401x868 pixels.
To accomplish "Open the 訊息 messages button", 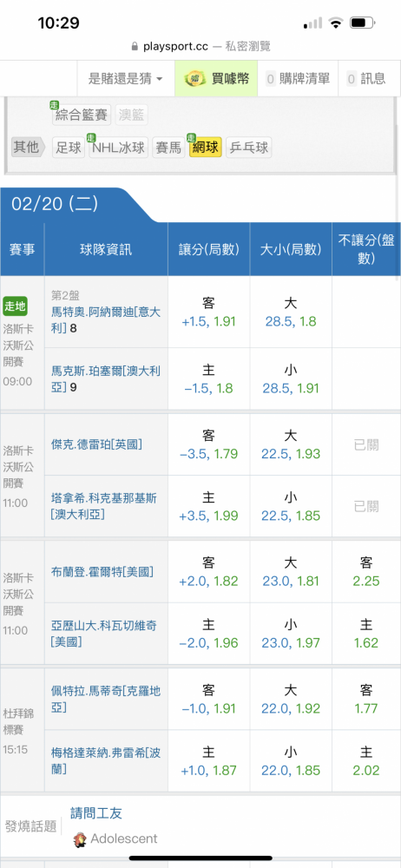I will tap(365, 79).
